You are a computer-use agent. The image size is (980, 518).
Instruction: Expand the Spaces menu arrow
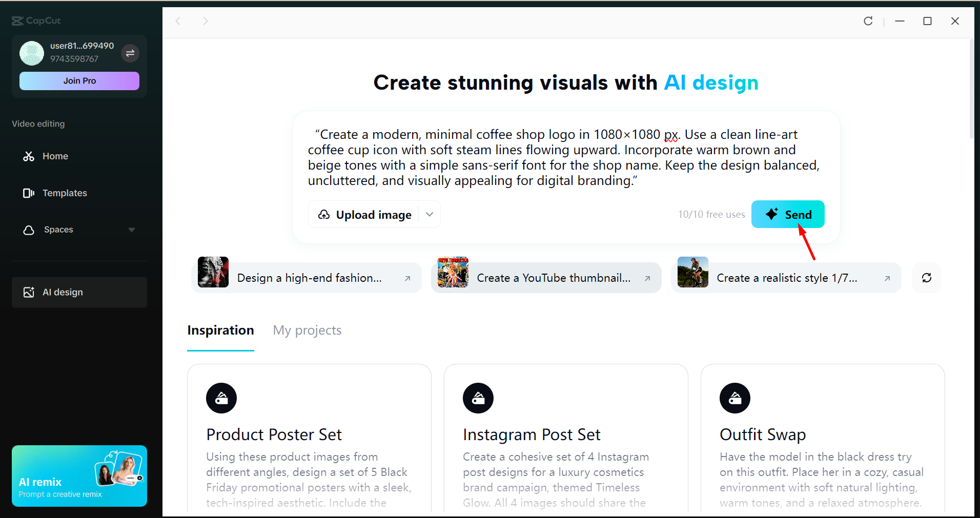(x=132, y=230)
